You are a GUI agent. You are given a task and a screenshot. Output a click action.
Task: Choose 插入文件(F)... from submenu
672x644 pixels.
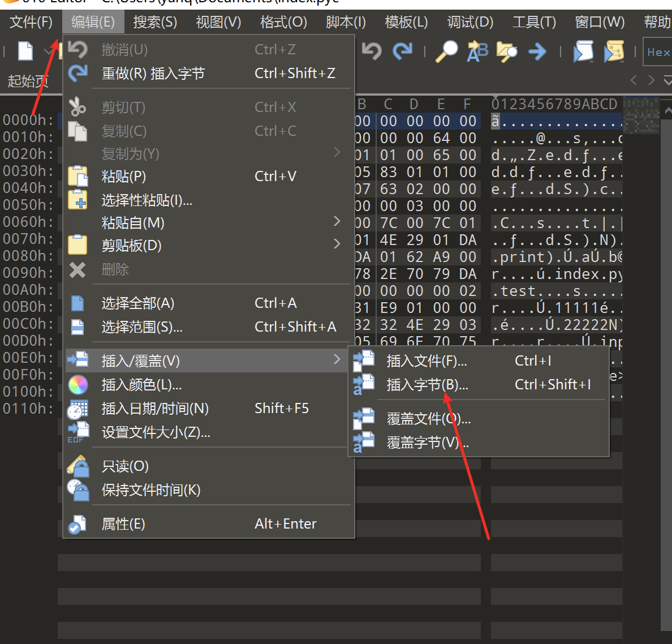pyautogui.click(x=479, y=361)
